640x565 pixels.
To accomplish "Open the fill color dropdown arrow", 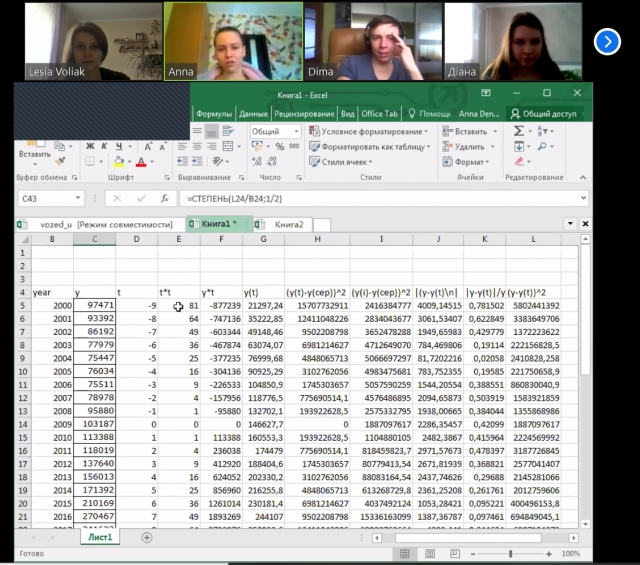I will 129,162.
